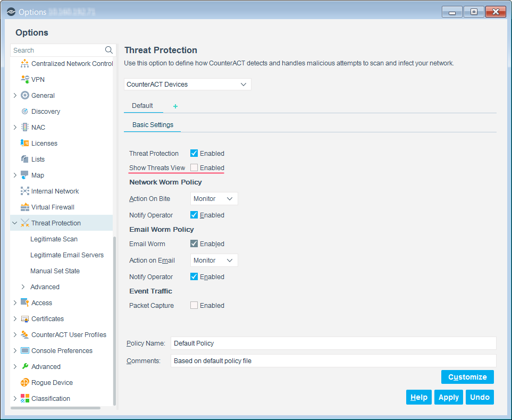512x420 pixels.
Task: Open the Manual Set State item
Action: 55,271
